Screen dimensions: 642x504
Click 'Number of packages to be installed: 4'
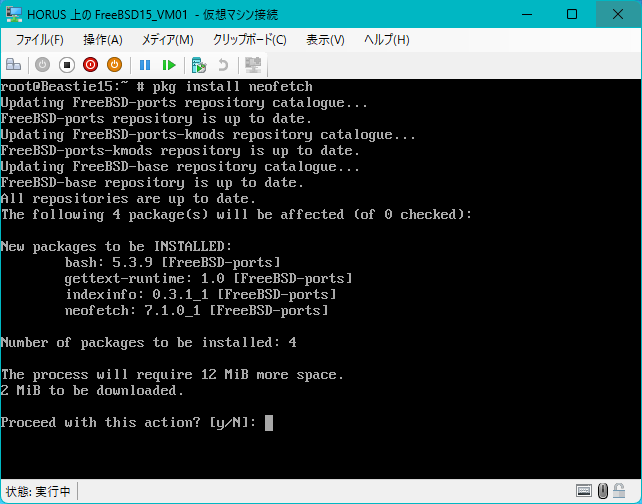pyautogui.click(x=149, y=343)
